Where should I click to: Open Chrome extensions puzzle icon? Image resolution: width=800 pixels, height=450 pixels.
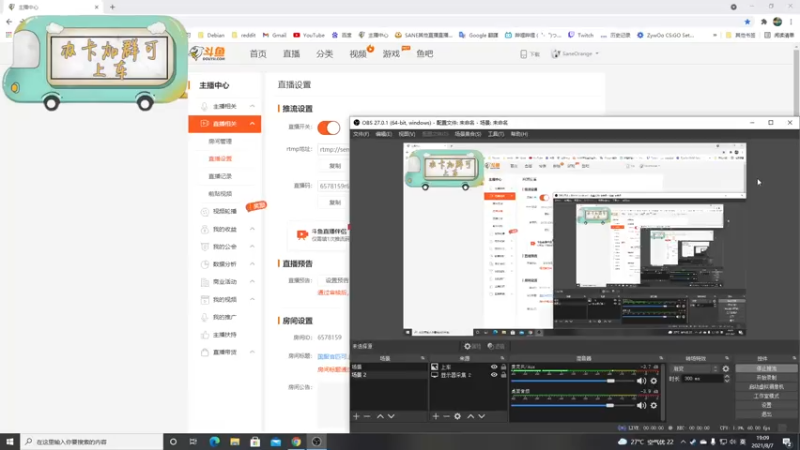[x=764, y=21]
